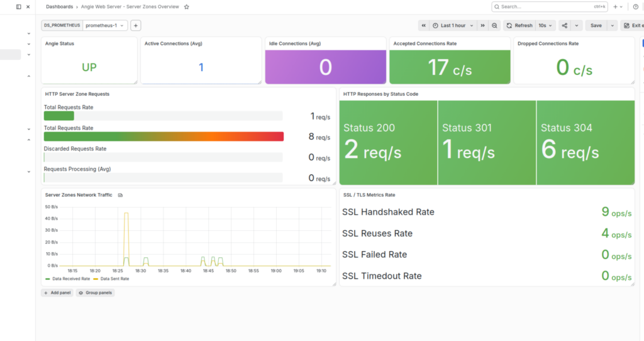The width and height of the screenshot is (644, 341).
Task: Shift time range backward with double-left arrows
Action: [x=423, y=25]
